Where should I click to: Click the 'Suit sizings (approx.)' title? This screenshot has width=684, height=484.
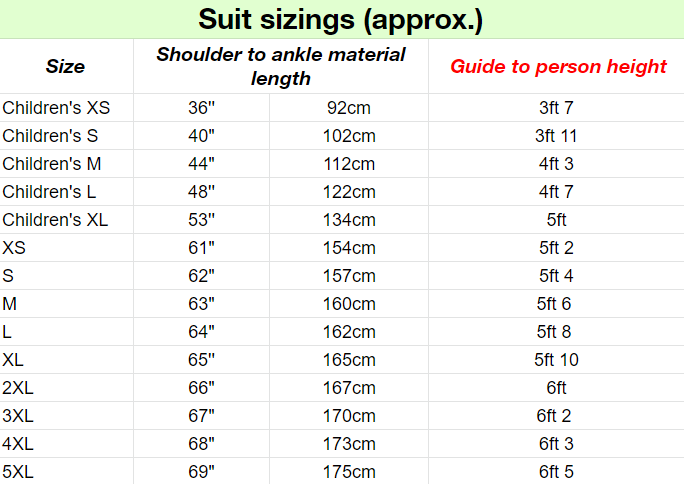coord(342,19)
